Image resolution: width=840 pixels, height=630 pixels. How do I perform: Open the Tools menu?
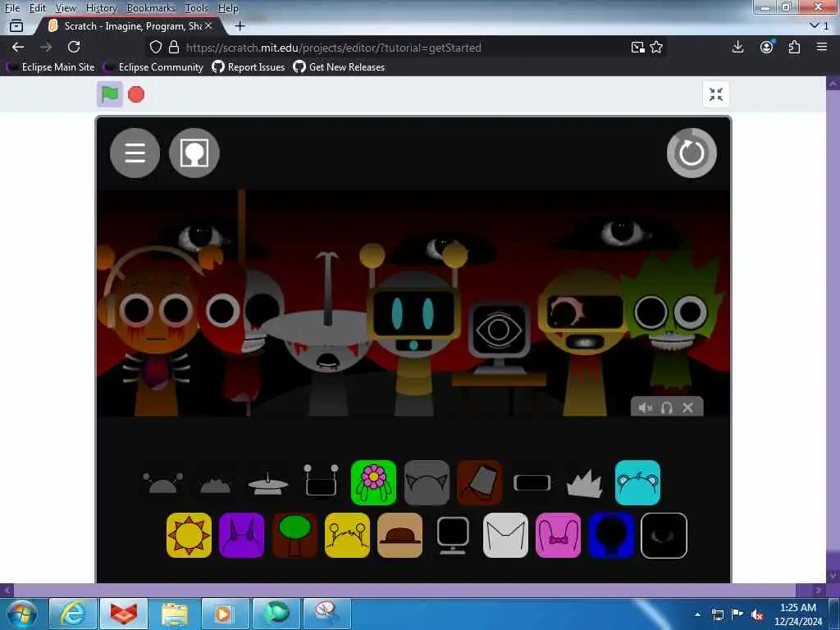[197, 8]
